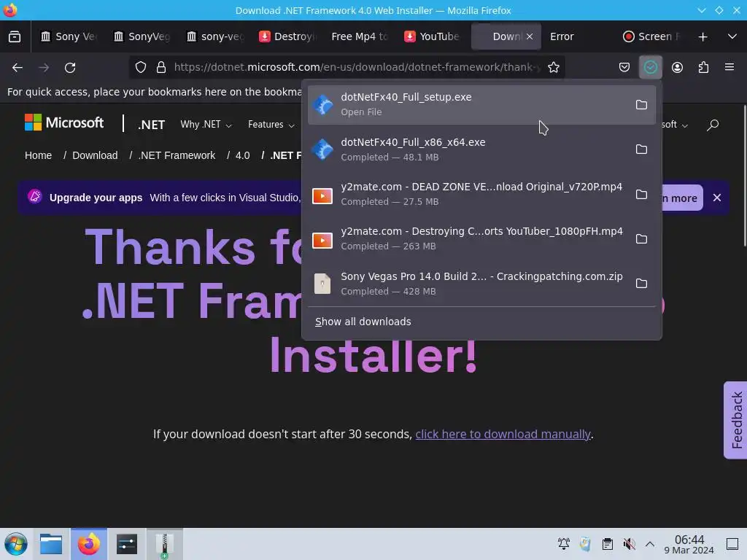
Task: Open the system settings taskbar icon
Action: click(127, 544)
